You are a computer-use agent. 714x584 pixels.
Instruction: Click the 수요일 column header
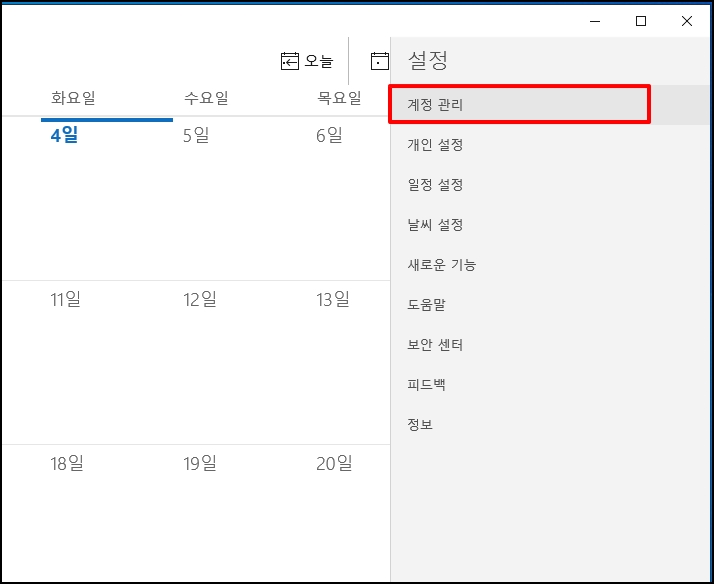point(206,97)
